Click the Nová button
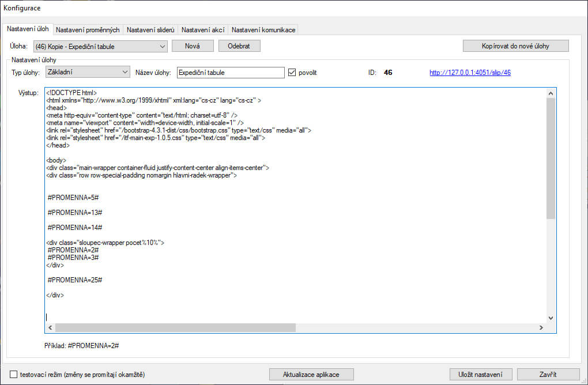This screenshot has width=588, height=385. click(x=193, y=46)
